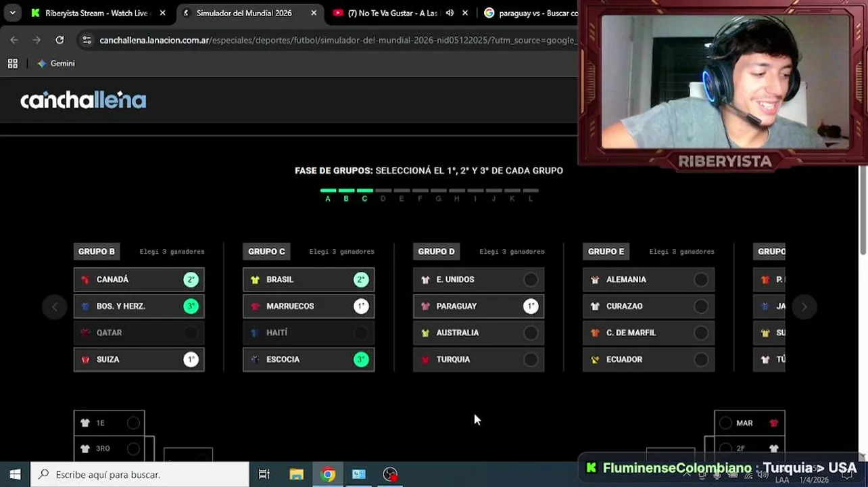868x487 pixels.
Task: Click the Ecuador jersey icon
Action: (595, 359)
